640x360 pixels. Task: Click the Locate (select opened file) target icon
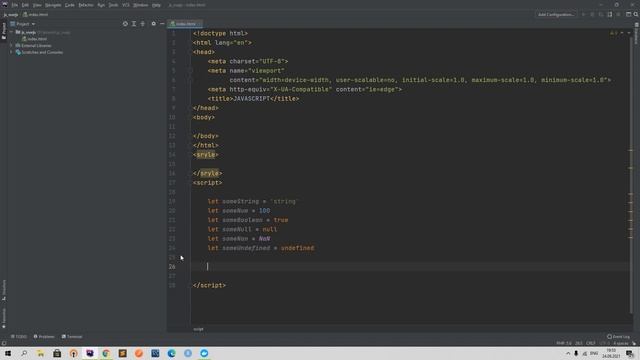coord(125,24)
